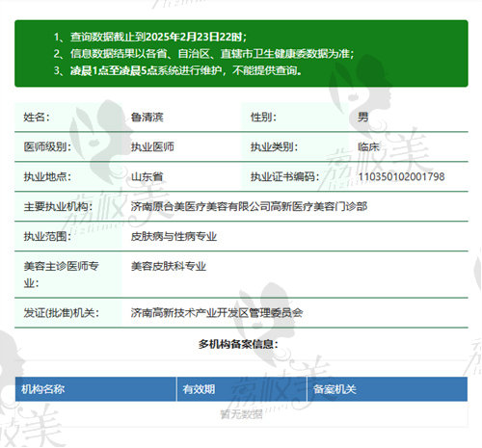Click the 执业范围 label
Screen dimensions: 482x448
(x=47, y=236)
